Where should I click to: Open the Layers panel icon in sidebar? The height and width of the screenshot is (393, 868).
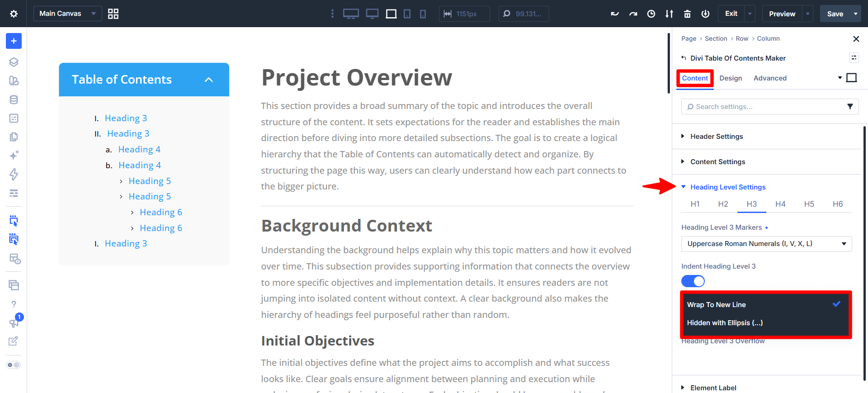[x=14, y=62]
